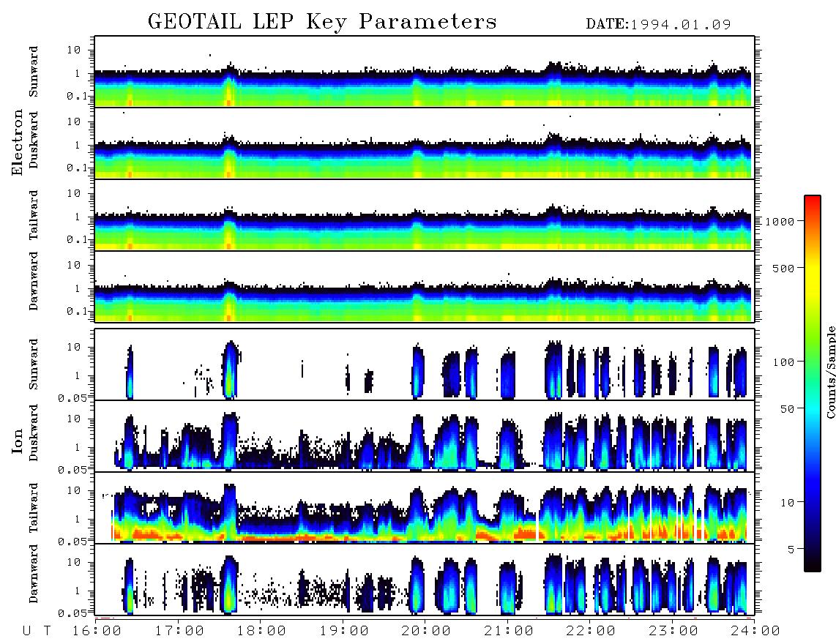Click inside the Ion Tailward spectrogram panel
The width and height of the screenshot is (836, 644).
click(425, 508)
